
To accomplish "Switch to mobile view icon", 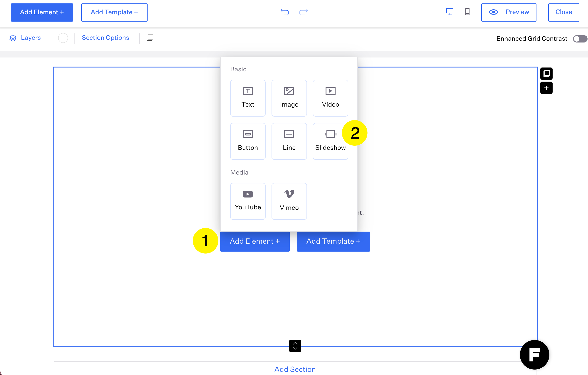I will (x=467, y=12).
